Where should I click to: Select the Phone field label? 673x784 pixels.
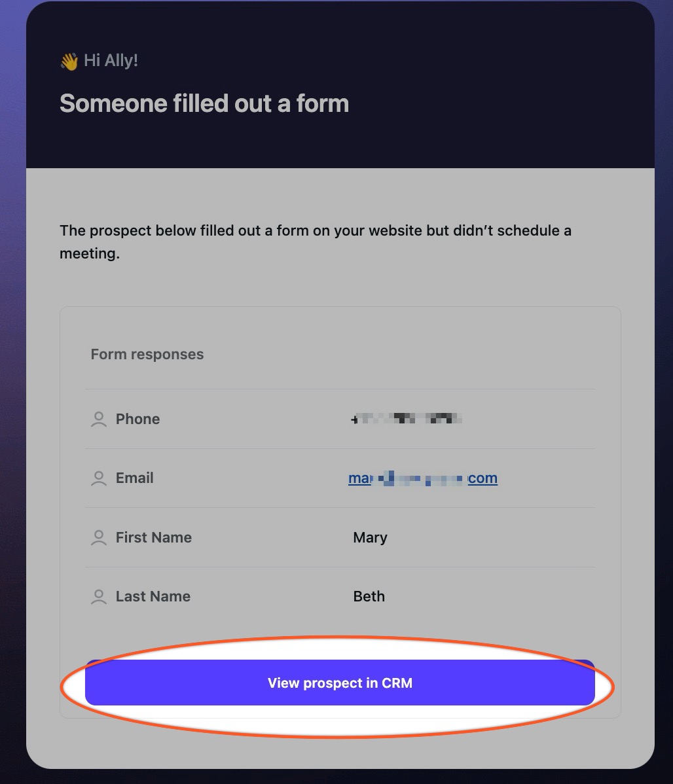137,419
